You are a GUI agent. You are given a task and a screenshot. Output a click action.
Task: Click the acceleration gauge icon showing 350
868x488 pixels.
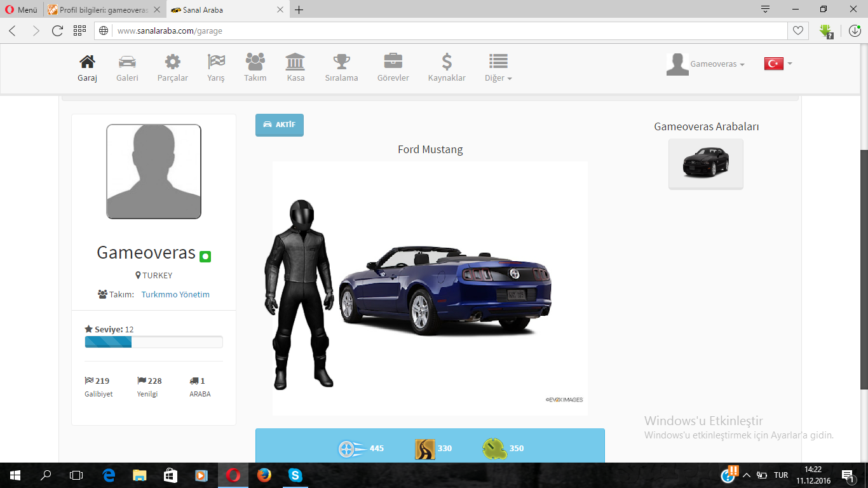(494, 449)
